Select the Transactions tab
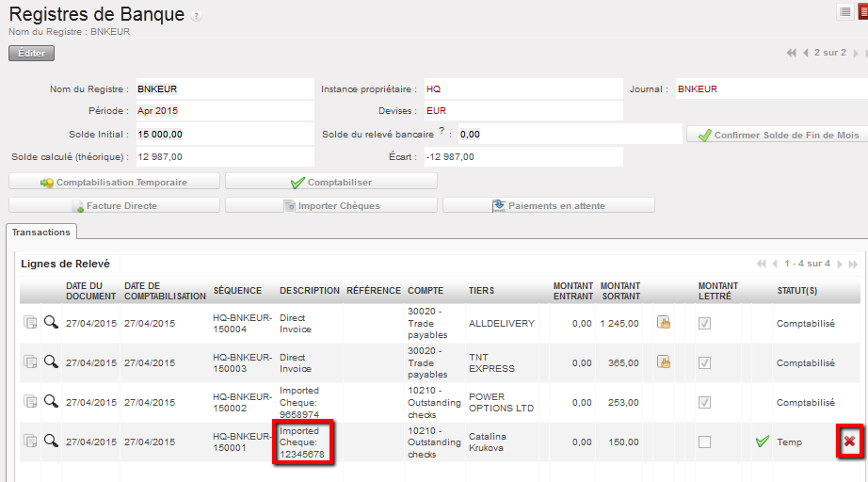The image size is (868, 482). 41,232
